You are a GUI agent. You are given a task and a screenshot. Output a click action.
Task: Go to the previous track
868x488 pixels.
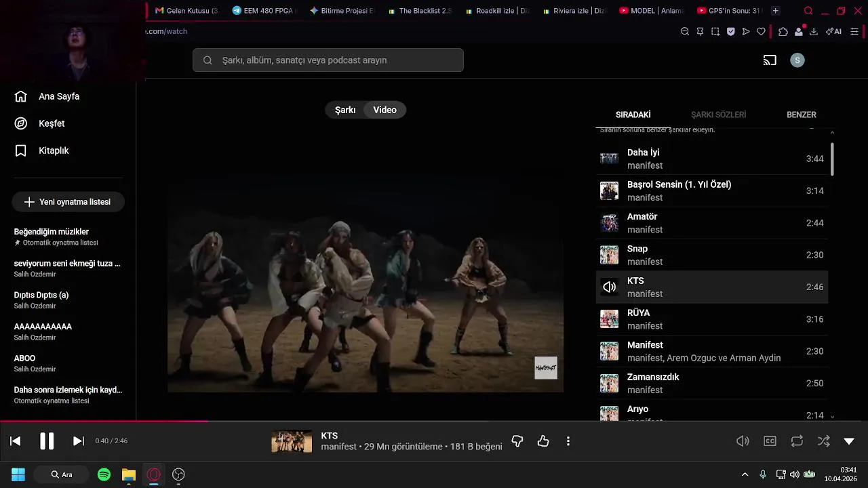tap(16, 441)
